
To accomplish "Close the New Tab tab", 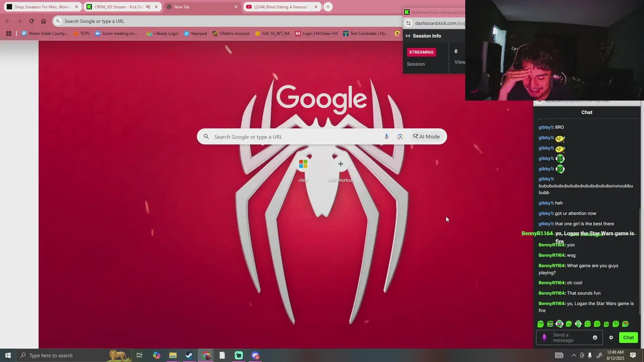I will [236, 7].
